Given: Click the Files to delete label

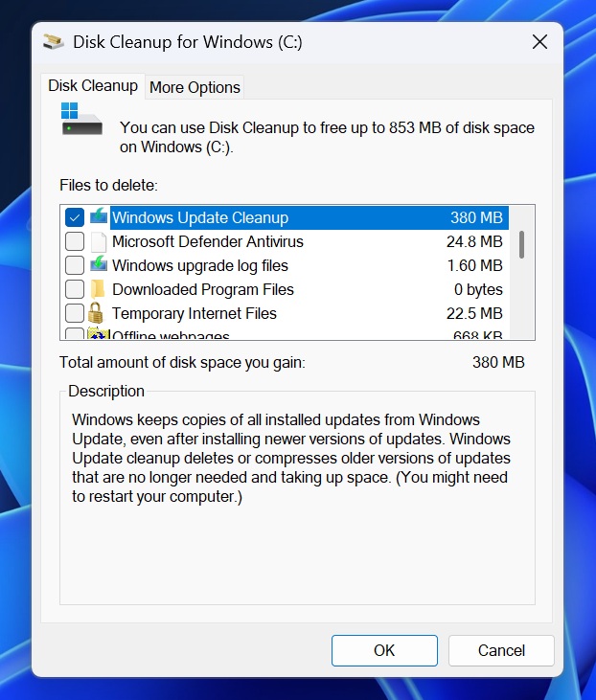Looking at the screenshot, I should coord(108,185).
